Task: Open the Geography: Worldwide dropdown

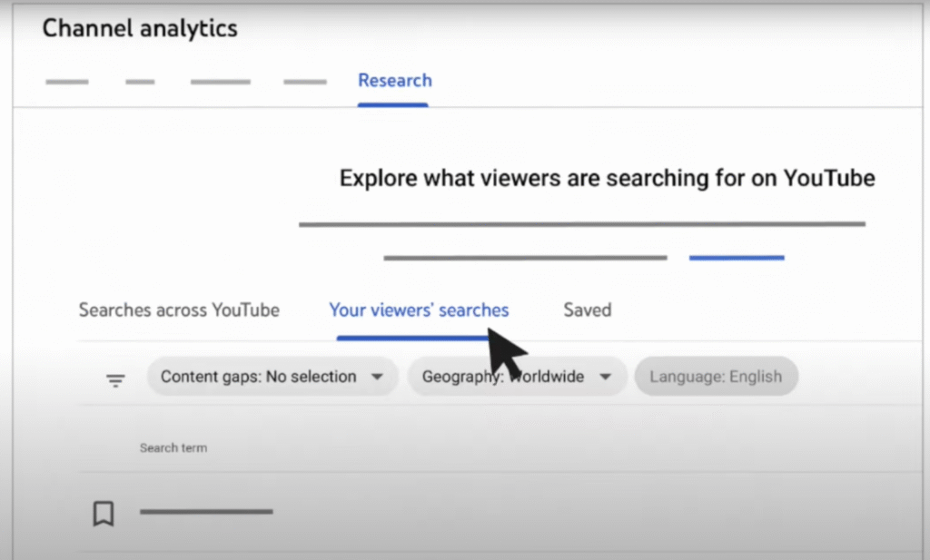Action: pyautogui.click(x=503, y=377)
